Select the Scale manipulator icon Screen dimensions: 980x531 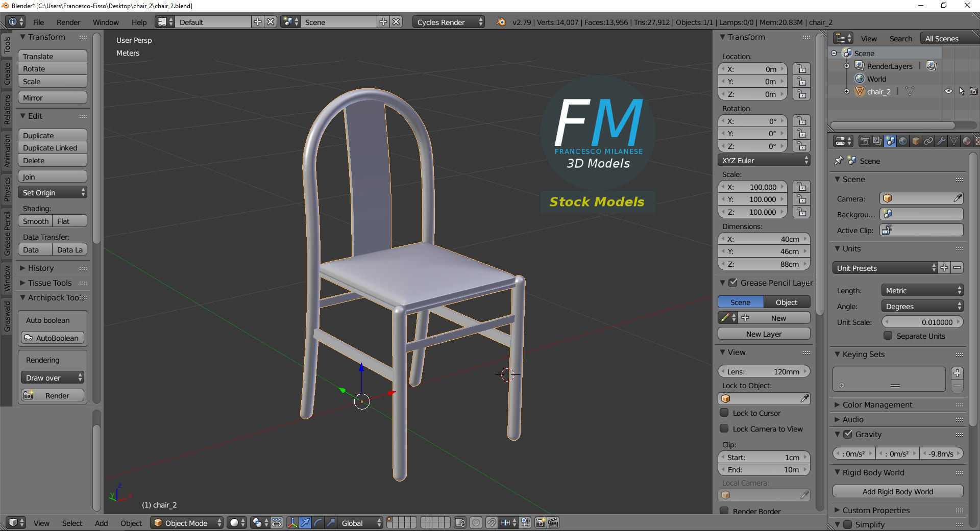(331, 523)
